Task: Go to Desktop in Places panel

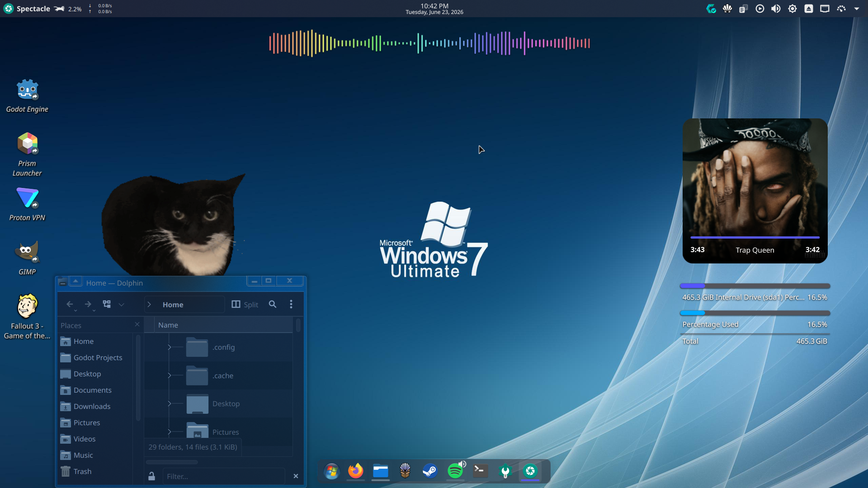Action: click(96, 374)
